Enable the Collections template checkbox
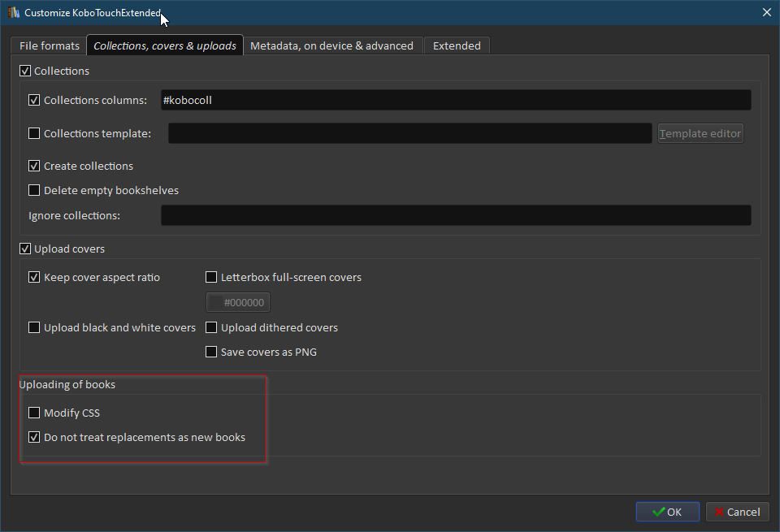The height and width of the screenshot is (532, 780). 34,133
